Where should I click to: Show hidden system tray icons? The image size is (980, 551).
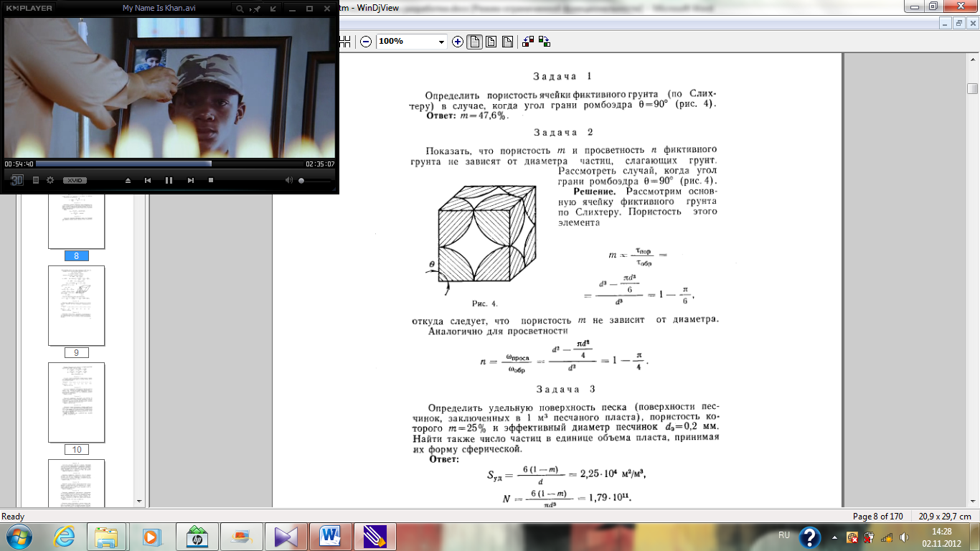tap(835, 537)
